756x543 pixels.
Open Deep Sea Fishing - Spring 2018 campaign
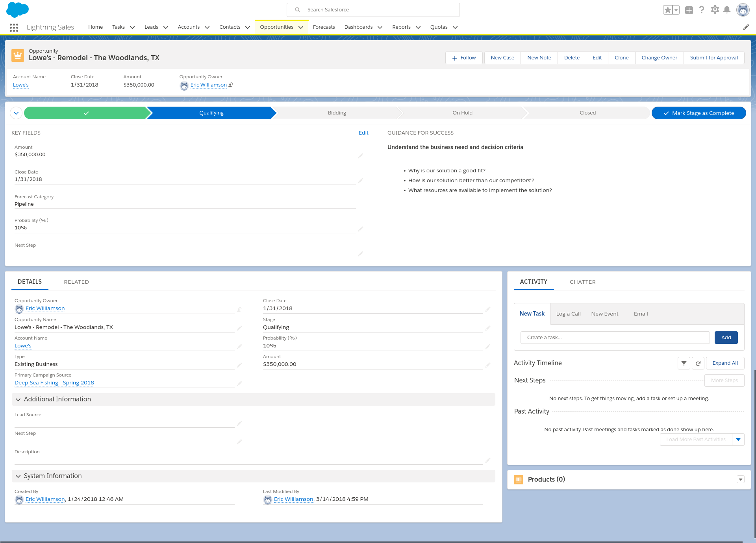tap(54, 383)
